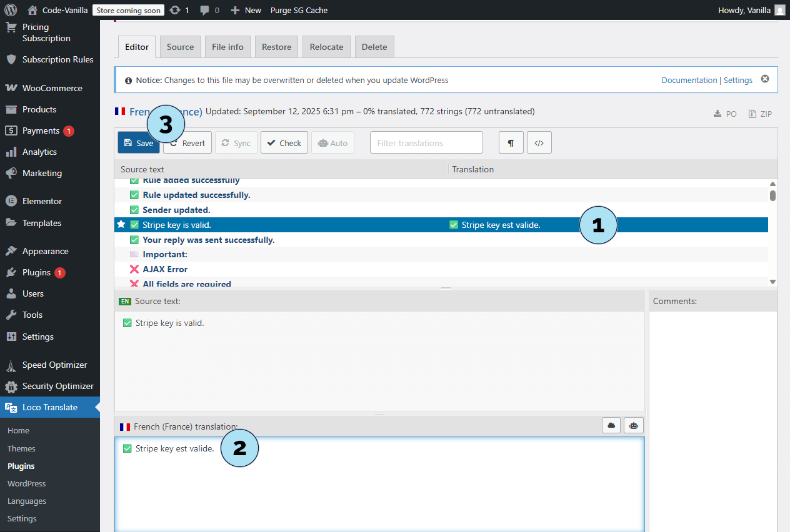The width and height of the screenshot is (790, 532).
Task: Switch to the Source tab
Action: pos(180,47)
